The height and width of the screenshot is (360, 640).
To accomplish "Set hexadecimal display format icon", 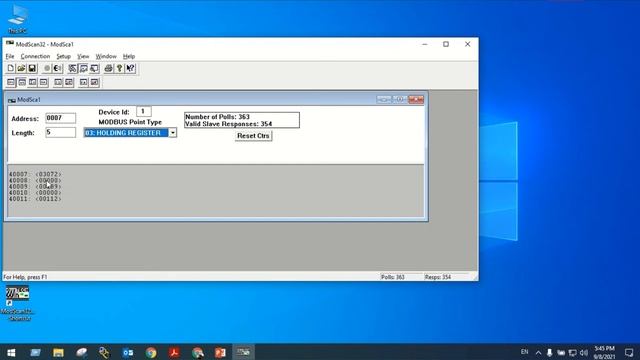I will (x=32, y=82).
